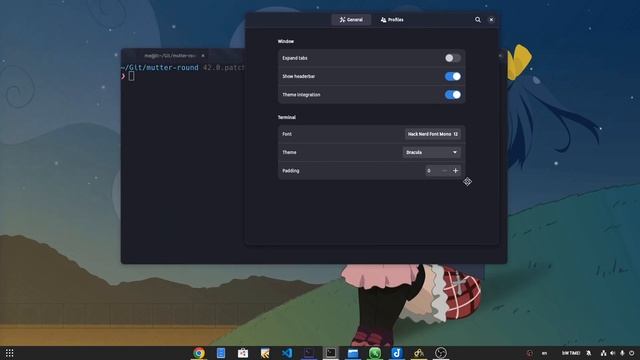Open the blue music note app in dock

[x=397, y=353]
